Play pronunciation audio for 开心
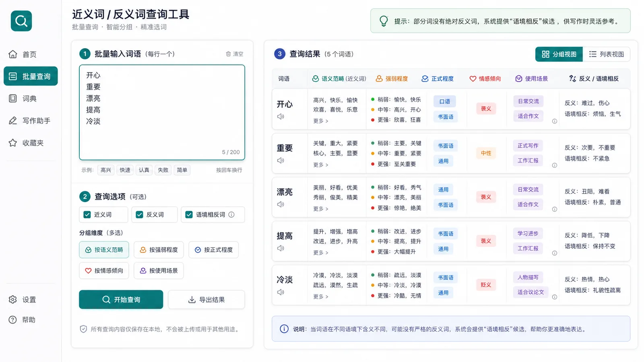Image resolution: width=644 pixels, height=362 pixels. tap(281, 117)
